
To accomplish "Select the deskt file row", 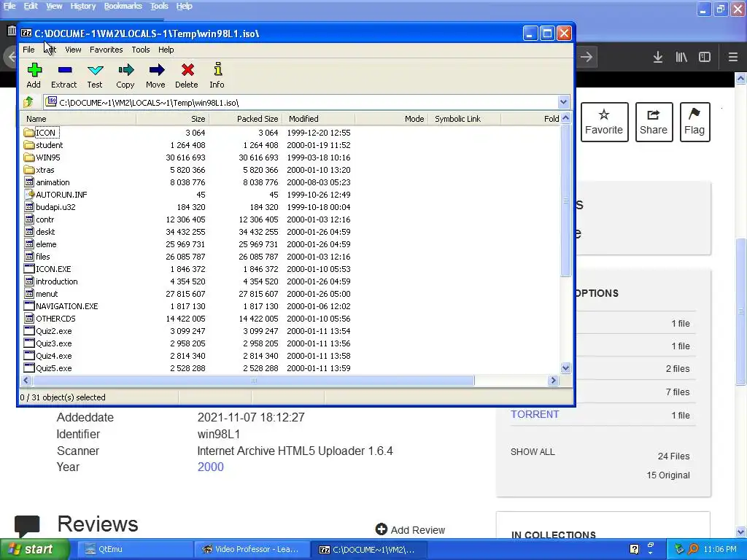I will 290,231.
